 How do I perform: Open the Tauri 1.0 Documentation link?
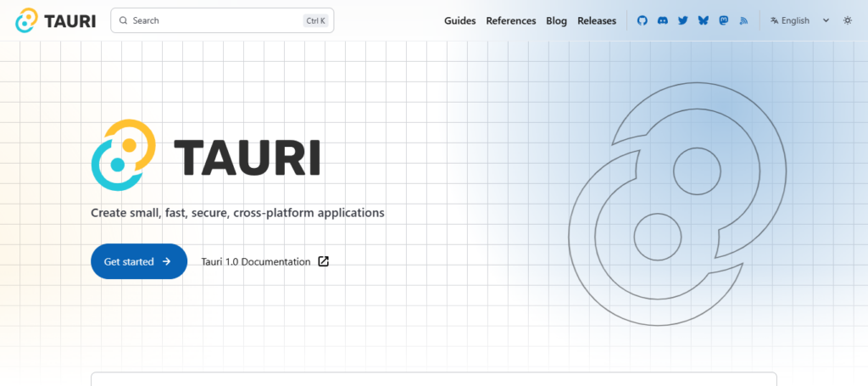(x=255, y=261)
